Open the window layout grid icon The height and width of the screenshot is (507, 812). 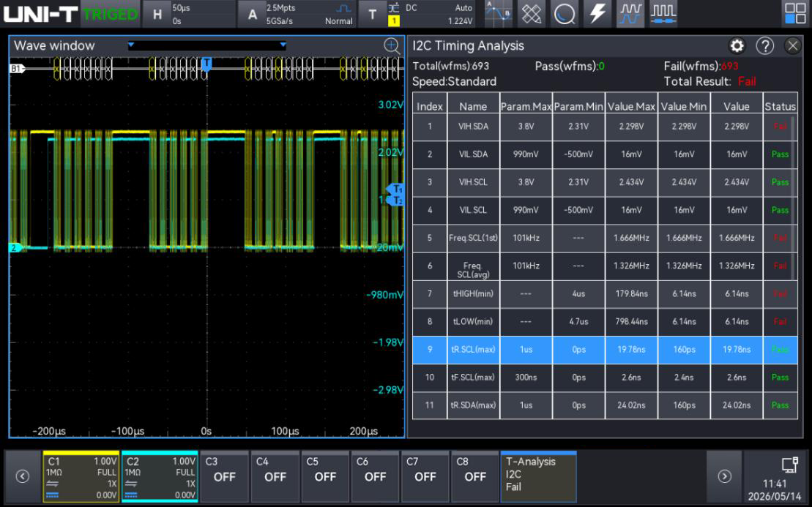click(795, 13)
